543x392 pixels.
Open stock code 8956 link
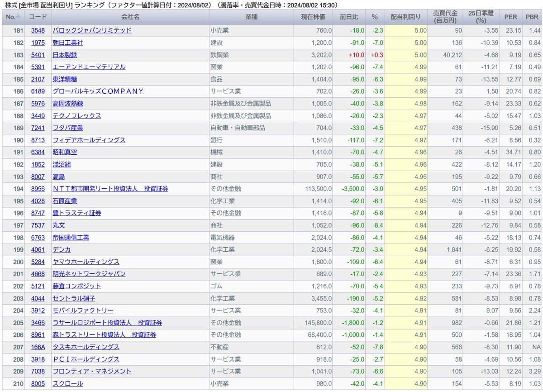pos(38,189)
